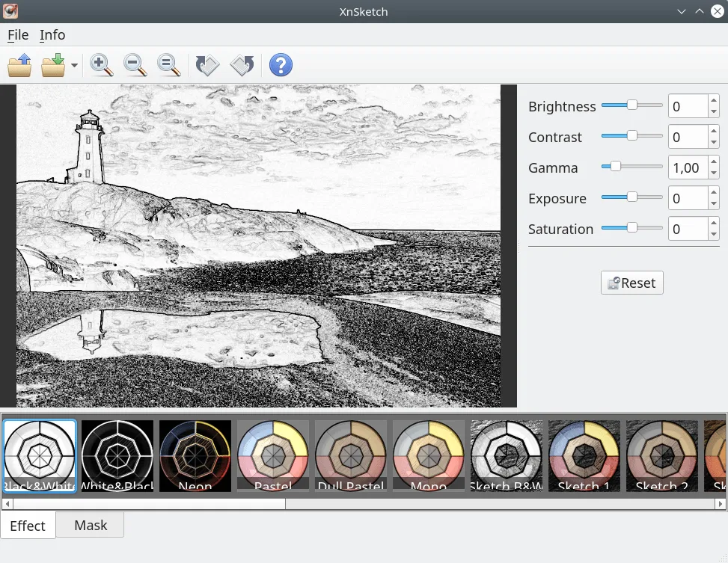Increase Contrast with the up stepper arrow

click(x=714, y=131)
